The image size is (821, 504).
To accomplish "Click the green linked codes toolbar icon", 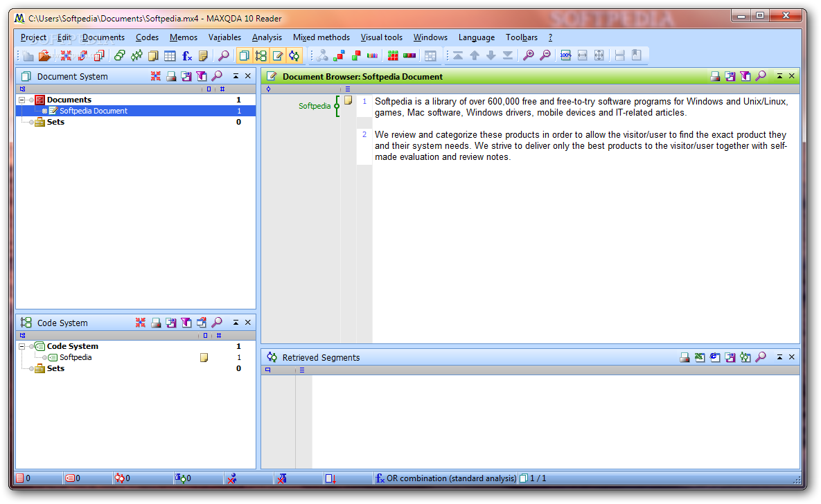I will [x=120, y=55].
